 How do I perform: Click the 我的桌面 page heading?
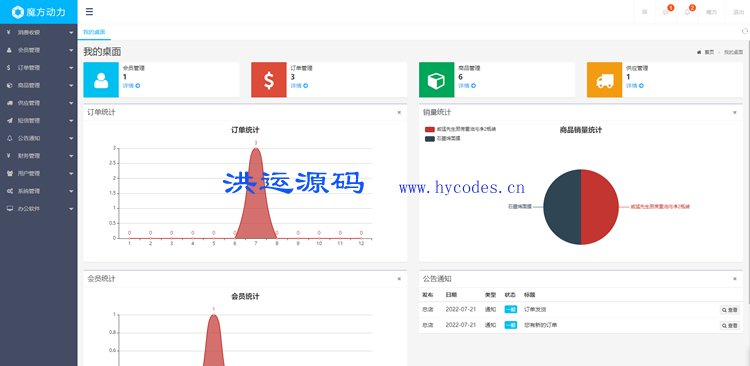[102, 52]
